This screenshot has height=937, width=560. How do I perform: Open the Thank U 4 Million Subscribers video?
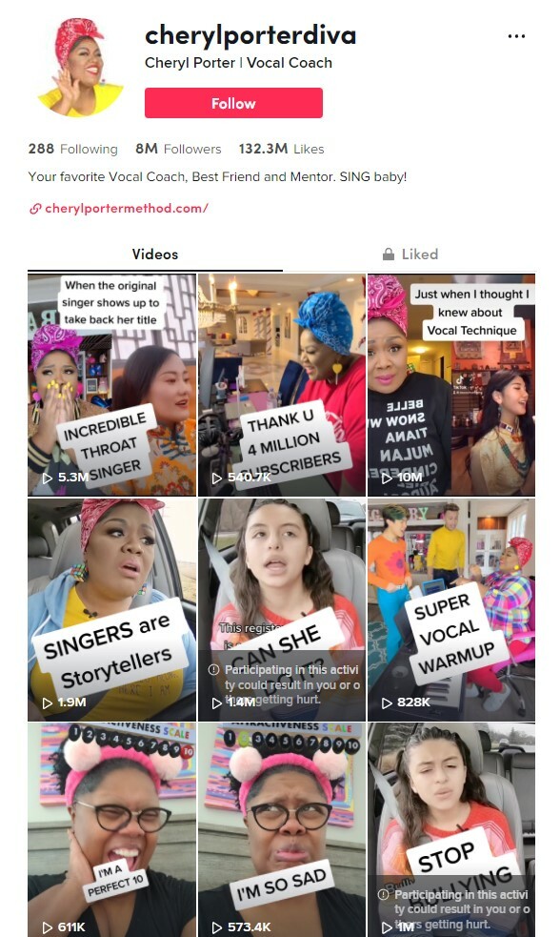tap(282, 385)
